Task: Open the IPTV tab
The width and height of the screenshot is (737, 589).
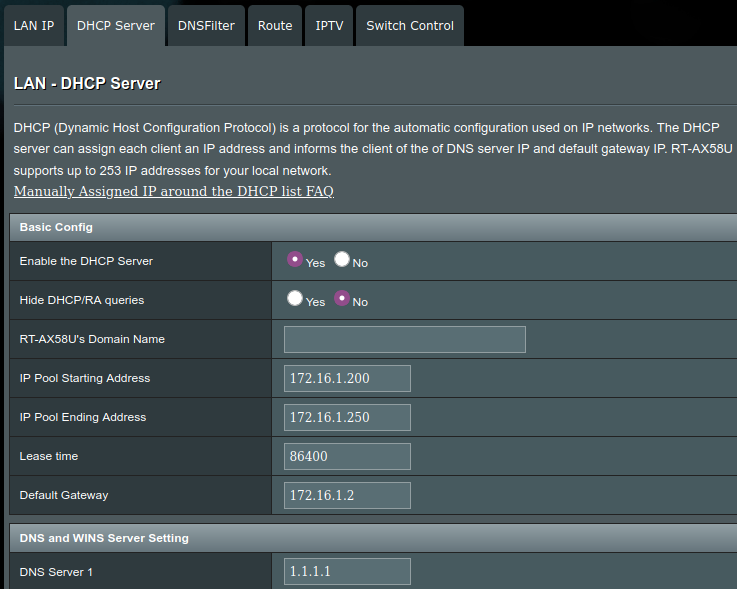Action: [329, 26]
